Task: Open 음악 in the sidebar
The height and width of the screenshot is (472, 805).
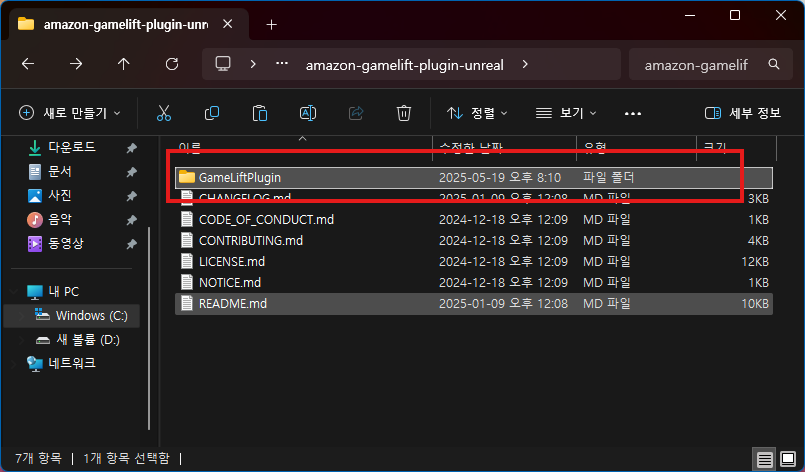Action: point(60,220)
